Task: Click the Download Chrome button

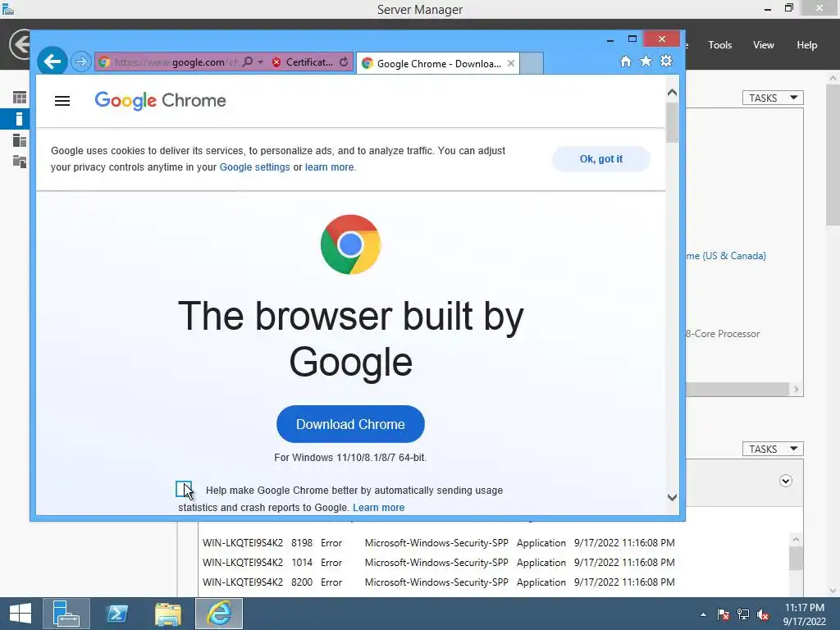Action: (x=350, y=424)
